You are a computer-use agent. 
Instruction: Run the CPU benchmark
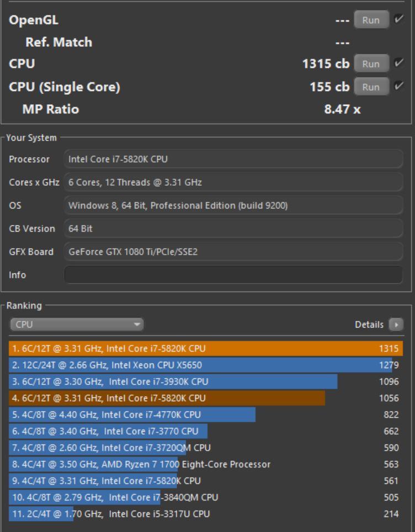click(x=371, y=64)
